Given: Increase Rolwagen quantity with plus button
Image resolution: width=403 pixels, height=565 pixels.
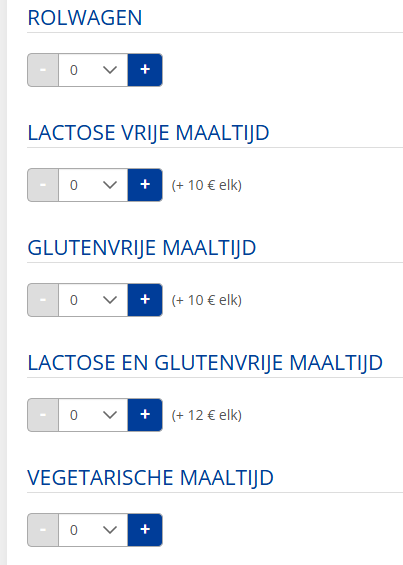Looking at the screenshot, I should pos(145,70).
